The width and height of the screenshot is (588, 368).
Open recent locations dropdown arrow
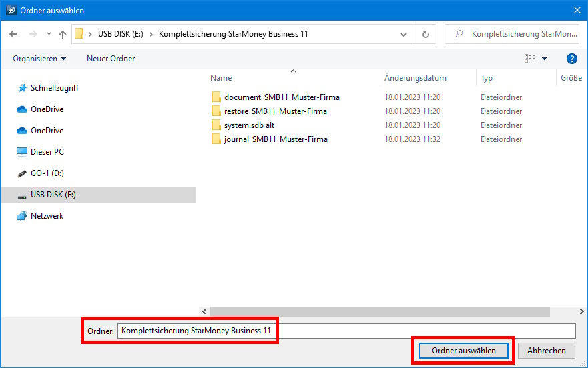click(x=49, y=34)
